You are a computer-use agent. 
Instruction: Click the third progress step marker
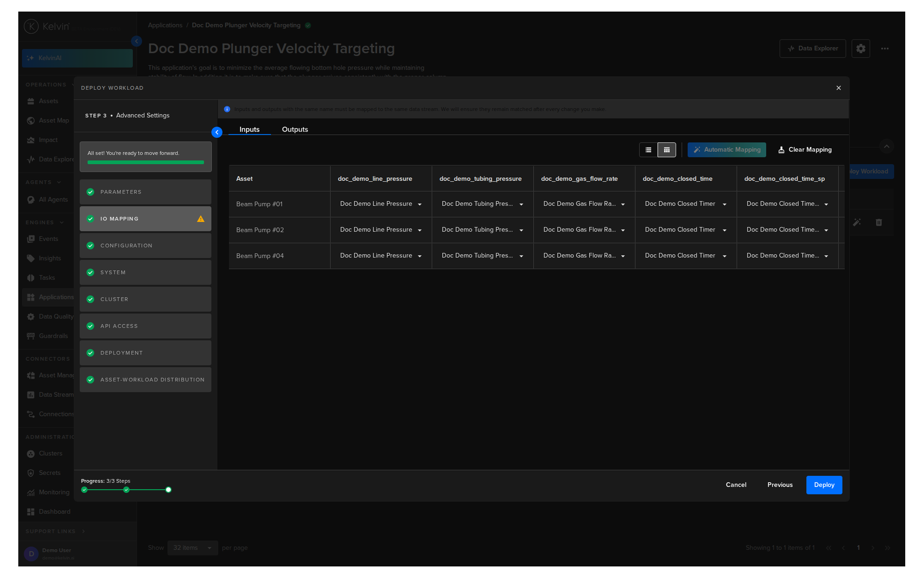click(x=168, y=490)
